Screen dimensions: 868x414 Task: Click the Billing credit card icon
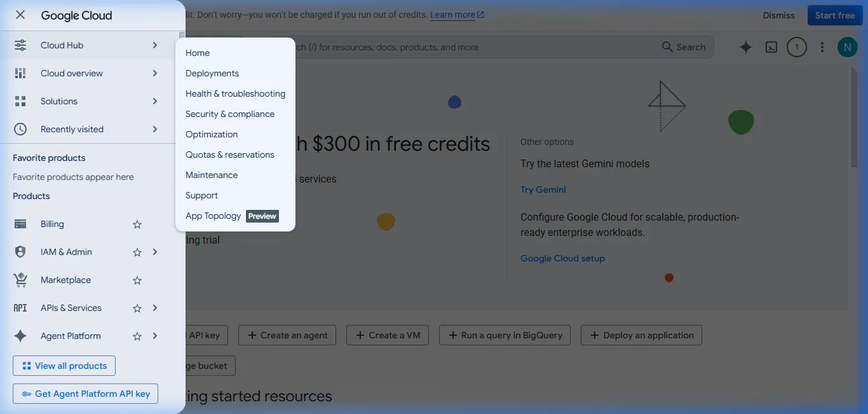click(x=20, y=224)
